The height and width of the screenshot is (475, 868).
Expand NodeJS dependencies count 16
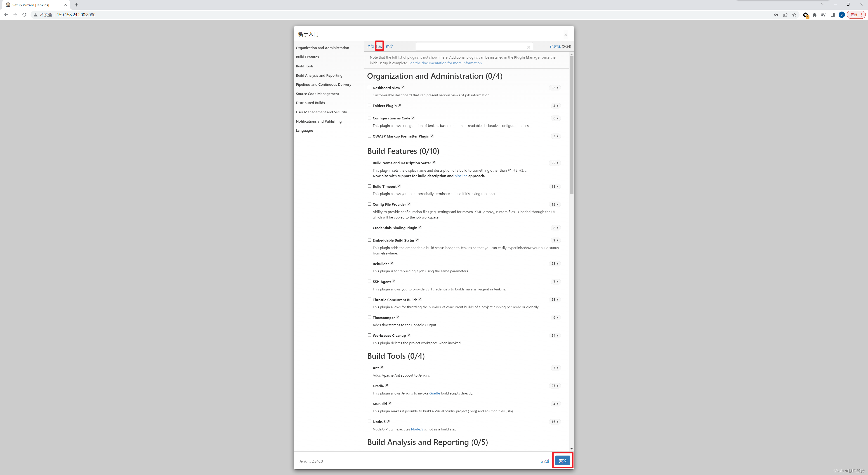(x=555, y=422)
